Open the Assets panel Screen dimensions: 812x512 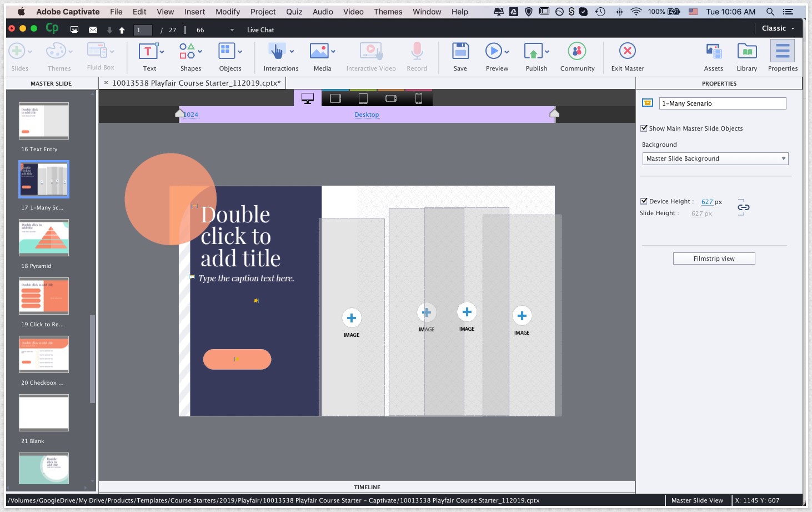click(713, 52)
